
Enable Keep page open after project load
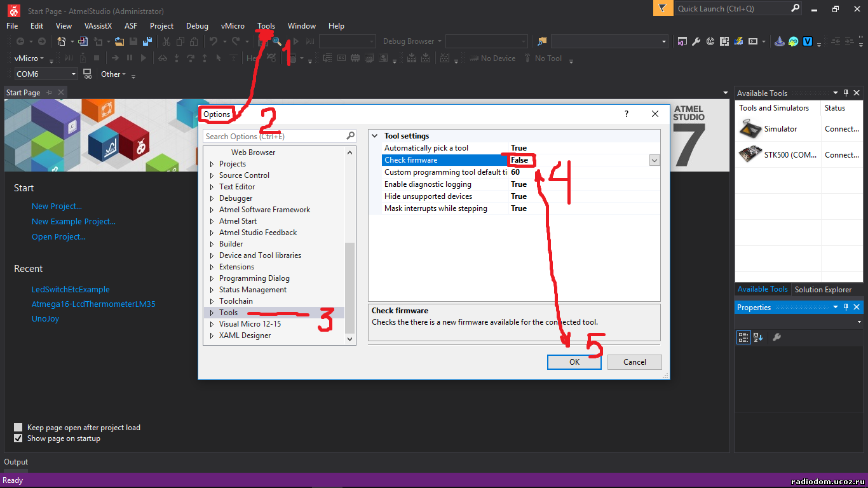[x=18, y=428]
